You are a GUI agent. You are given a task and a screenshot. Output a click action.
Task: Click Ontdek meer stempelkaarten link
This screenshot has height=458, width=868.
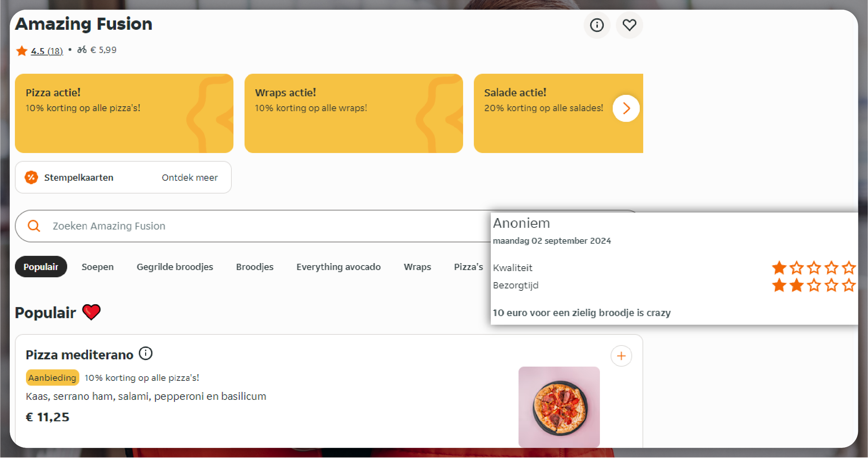point(189,177)
